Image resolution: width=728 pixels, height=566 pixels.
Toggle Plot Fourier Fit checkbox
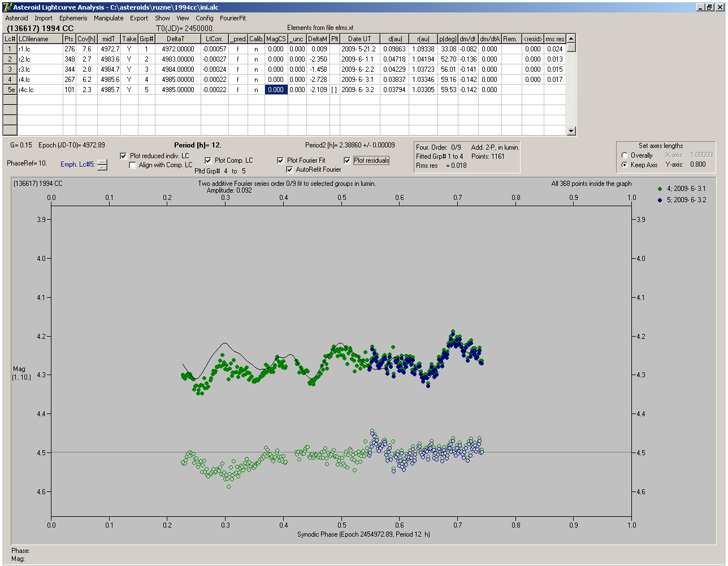point(280,160)
